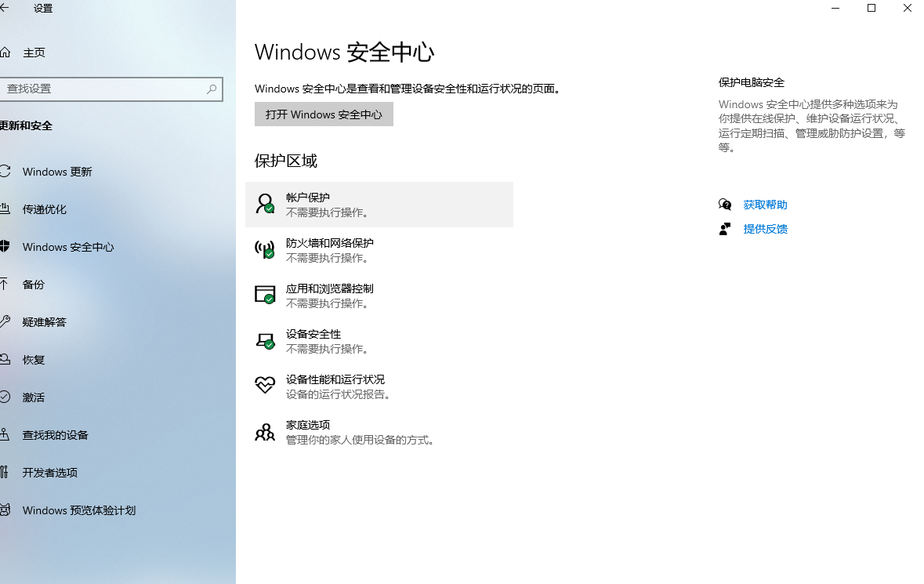Click the back arrow in Settings title
Screen dimensions: 924x584
(4, 8)
